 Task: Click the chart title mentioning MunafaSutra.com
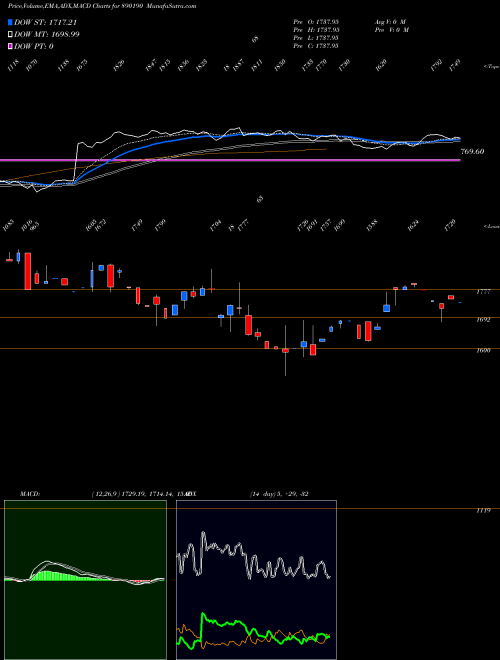pos(101,6)
